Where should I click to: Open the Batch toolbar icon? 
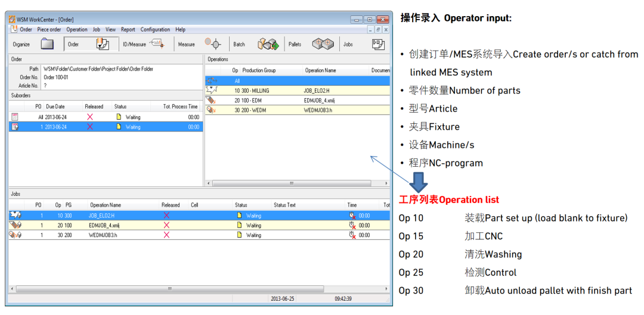coord(268,44)
